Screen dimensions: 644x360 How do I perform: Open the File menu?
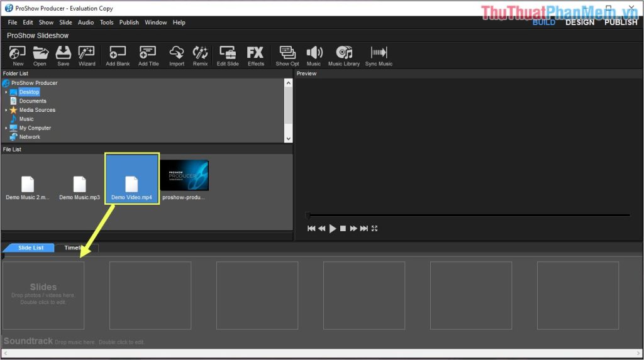[x=13, y=22]
